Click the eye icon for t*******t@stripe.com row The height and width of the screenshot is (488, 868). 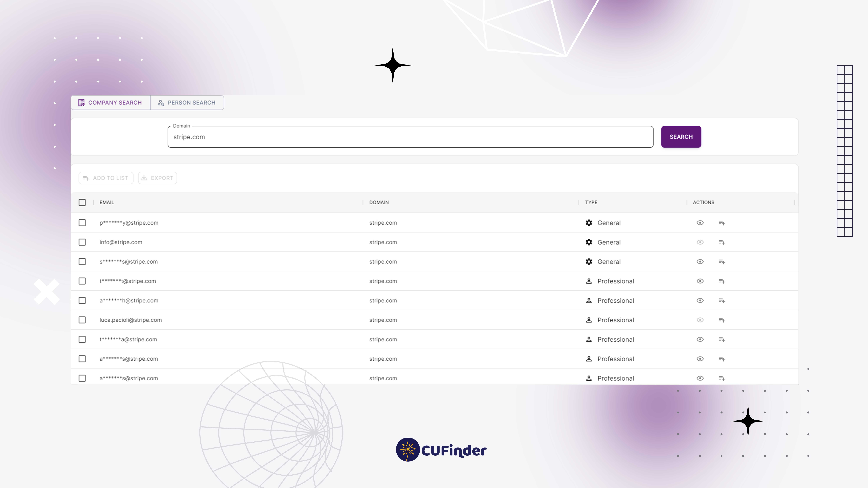pos(700,281)
